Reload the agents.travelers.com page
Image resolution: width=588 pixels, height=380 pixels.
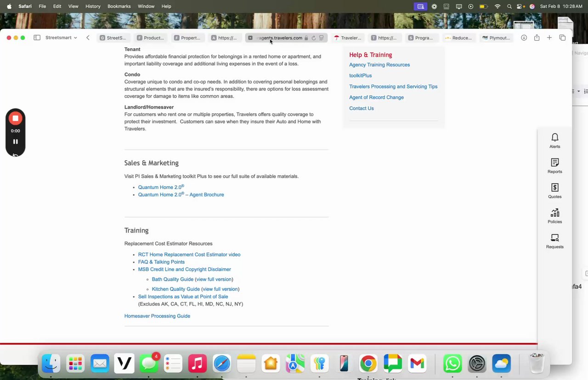tap(314, 38)
